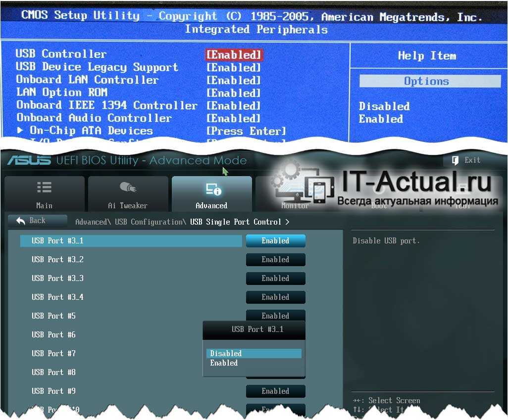
Task: Toggle USB Port #3_1 Enabled button
Action: point(276,240)
